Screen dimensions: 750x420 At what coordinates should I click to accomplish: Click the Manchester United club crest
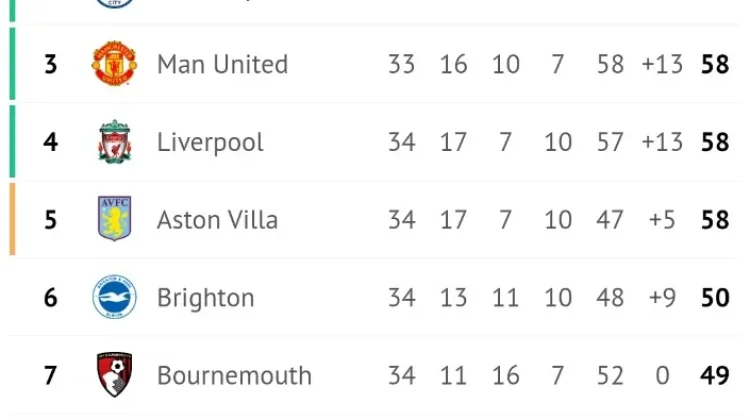[114, 64]
